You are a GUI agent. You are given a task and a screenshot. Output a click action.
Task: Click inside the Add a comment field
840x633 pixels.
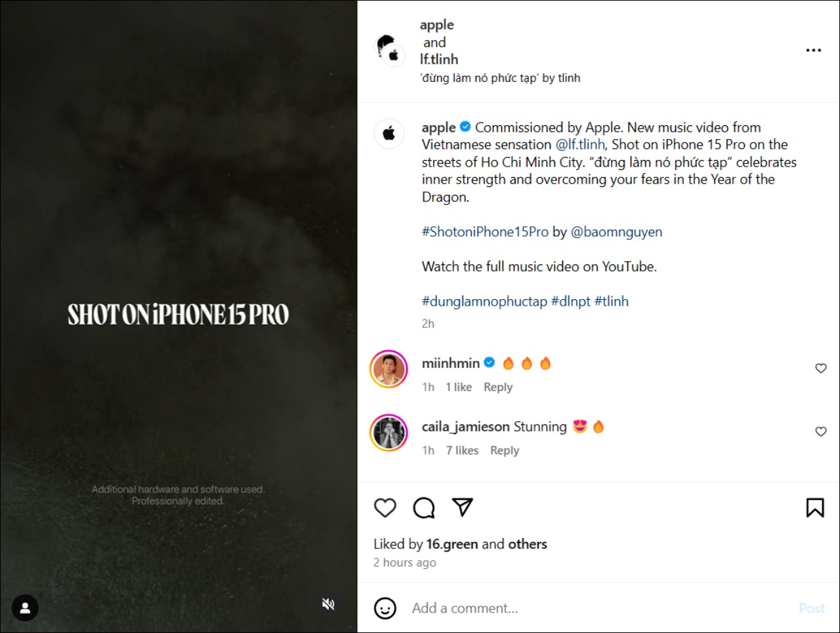591,608
